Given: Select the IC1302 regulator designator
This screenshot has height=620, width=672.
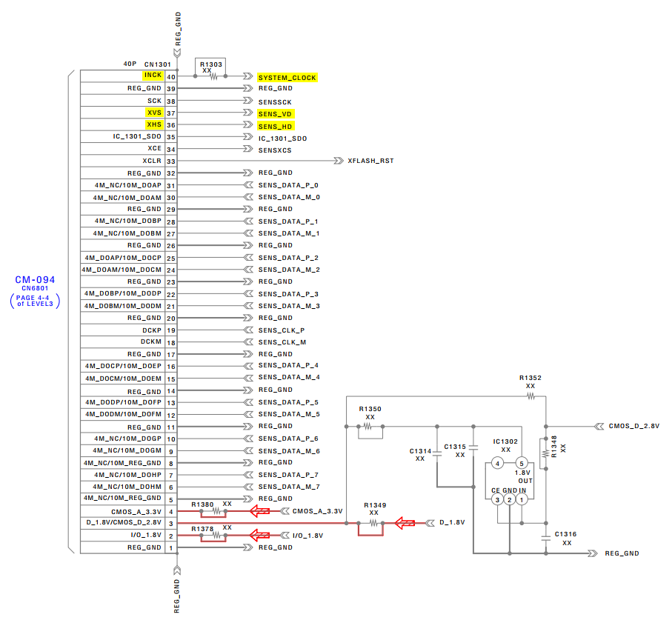Looking at the screenshot, I should pos(505,441).
